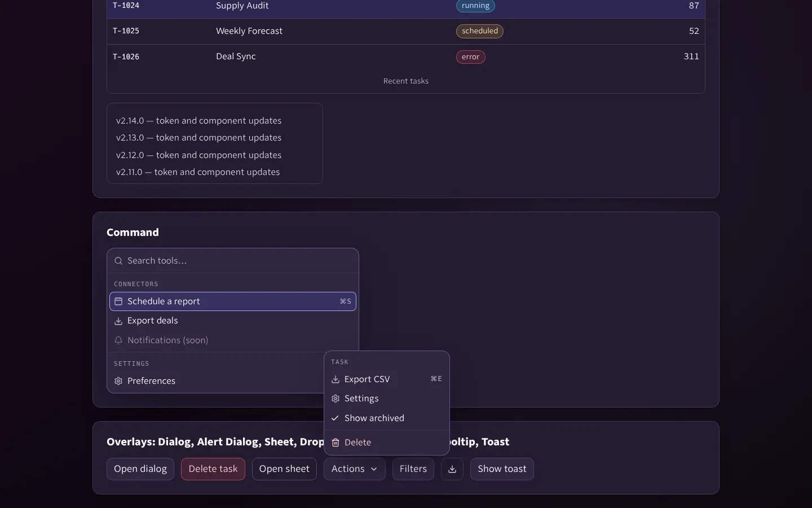The width and height of the screenshot is (812, 508).
Task: Click the bell icon beside Notifications (soon)
Action: [x=118, y=340]
